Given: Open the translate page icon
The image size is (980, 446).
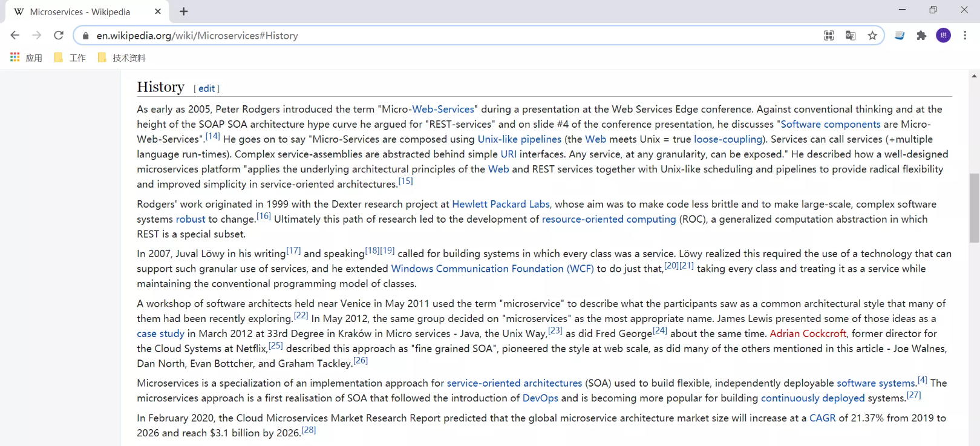Looking at the screenshot, I should coord(851,36).
